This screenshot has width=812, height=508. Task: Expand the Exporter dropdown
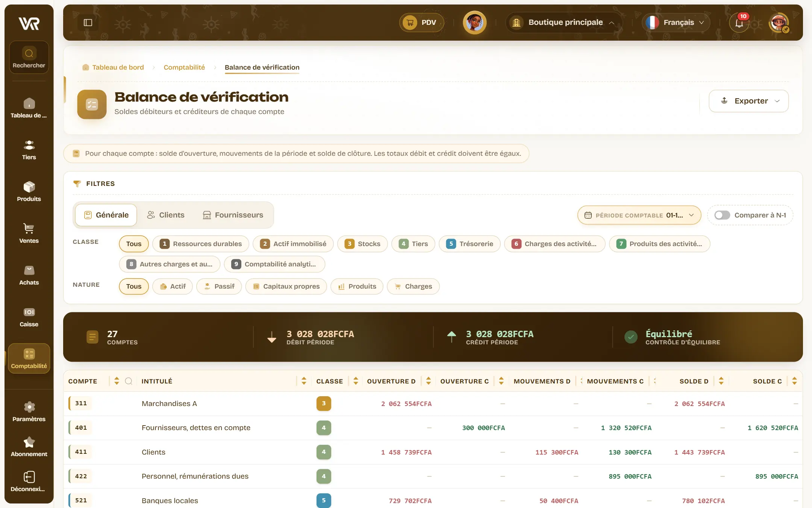pyautogui.click(x=748, y=101)
